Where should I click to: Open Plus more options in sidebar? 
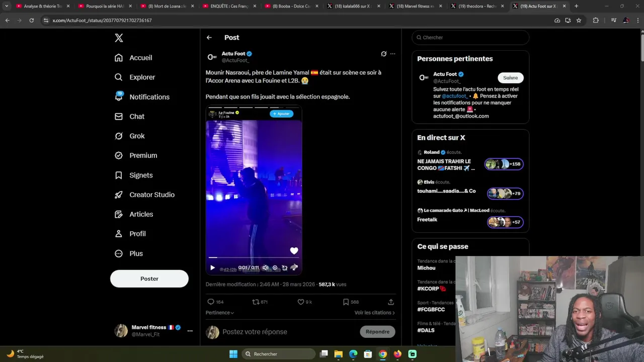tap(129, 254)
